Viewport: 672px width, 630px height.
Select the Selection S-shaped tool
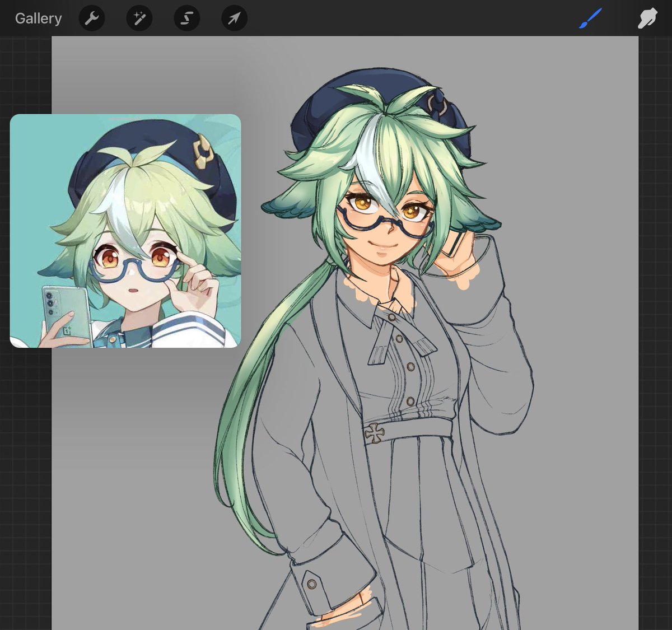[x=187, y=18]
